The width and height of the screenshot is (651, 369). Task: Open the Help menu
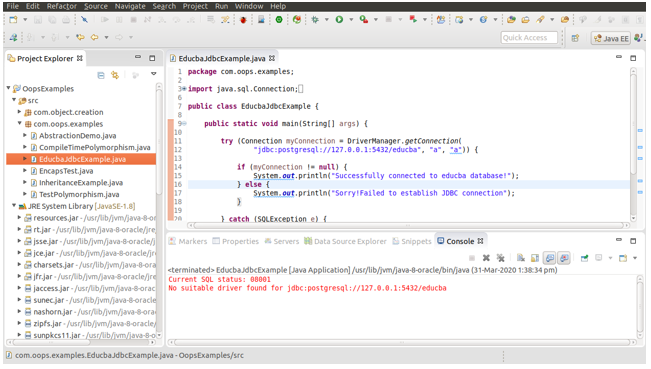278,6
